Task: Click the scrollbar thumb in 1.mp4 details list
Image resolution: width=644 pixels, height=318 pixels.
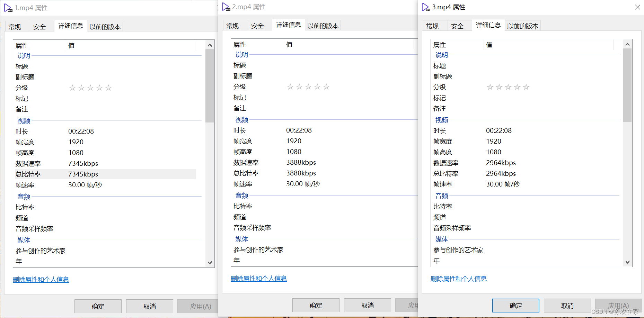Action: pos(210,86)
